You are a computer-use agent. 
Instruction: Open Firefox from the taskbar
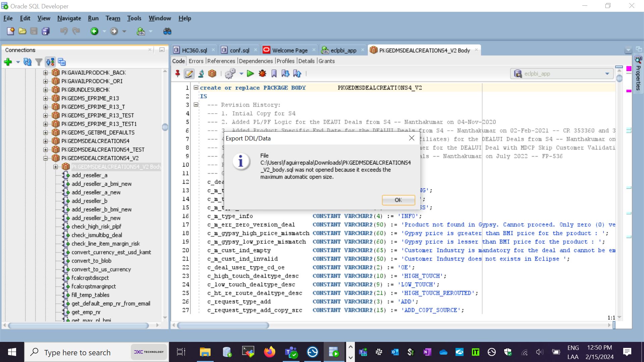(269, 352)
